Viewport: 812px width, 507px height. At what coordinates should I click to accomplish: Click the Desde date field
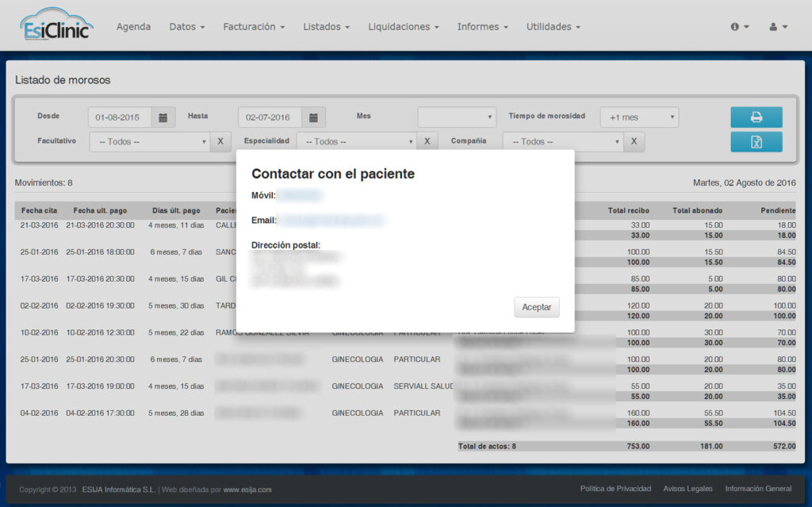[120, 117]
